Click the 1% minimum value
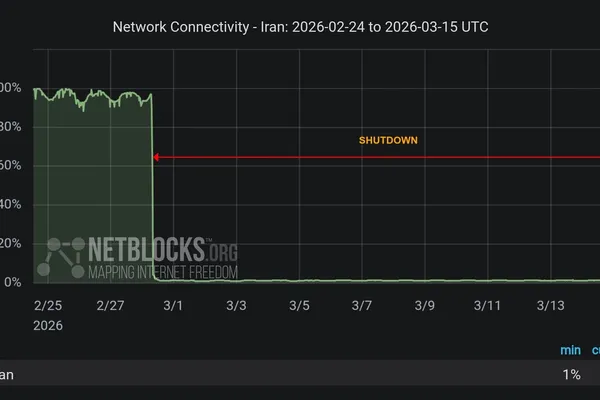 tap(571, 374)
